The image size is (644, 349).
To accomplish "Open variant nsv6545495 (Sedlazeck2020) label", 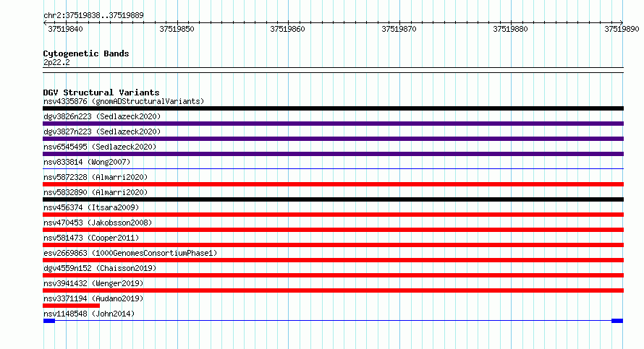I will coord(100,147).
